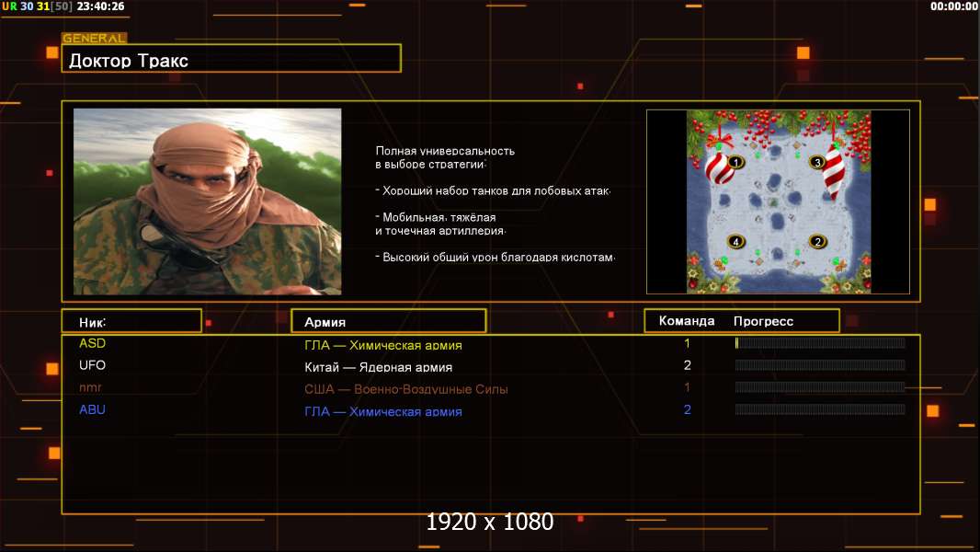The height and width of the screenshot is (552, 980).
Task: Click team number for ASD
Action: [x=687, y=343]
